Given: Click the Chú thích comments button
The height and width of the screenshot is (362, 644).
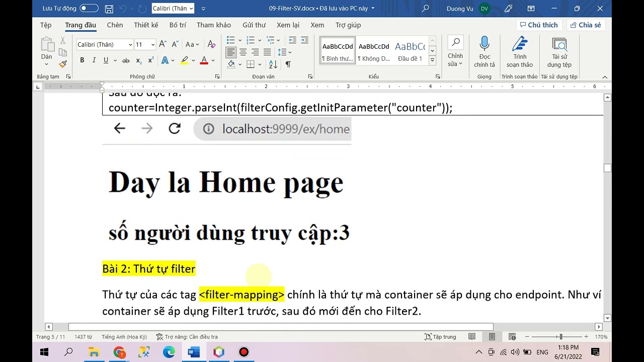Looking at the screenshot, I should [x=538, y=25].
